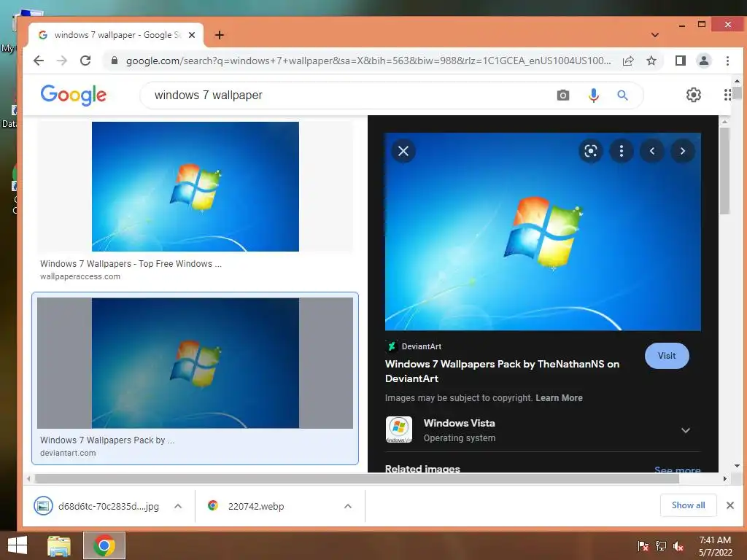The image size is (747, 560).
Task: Click the forward navigation arrow
Action: pyautogui.click(x=62, y=61)
